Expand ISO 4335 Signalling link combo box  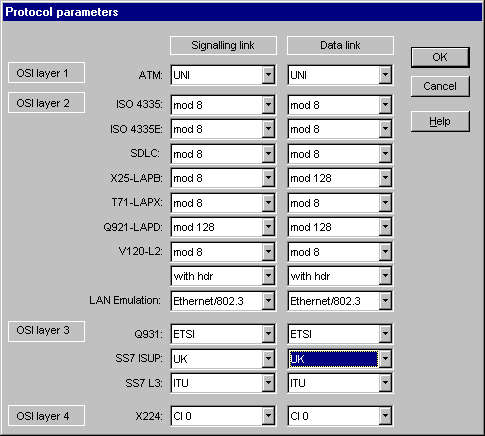[268, 105]
